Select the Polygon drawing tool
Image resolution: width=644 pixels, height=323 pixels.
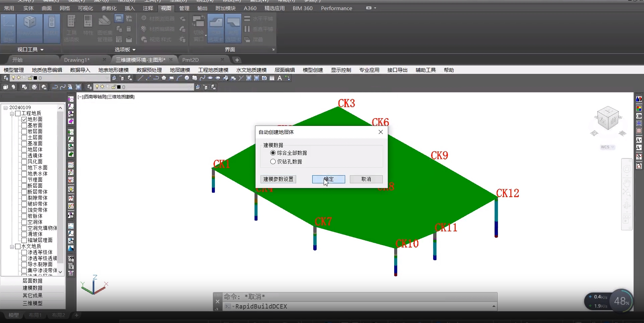pos(164,78)
